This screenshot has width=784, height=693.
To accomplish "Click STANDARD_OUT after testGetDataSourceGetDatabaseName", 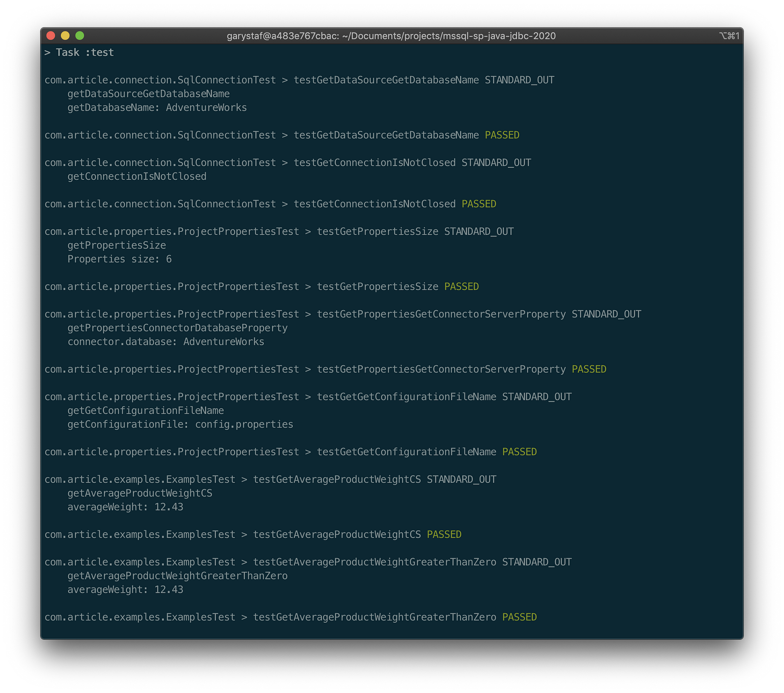I will pos(520,80).
